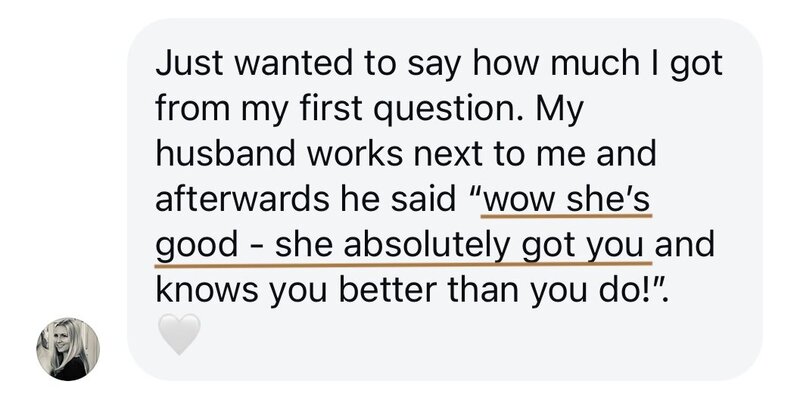
Task: Open the sender's profile avatar
Action: tap(68, 349)
